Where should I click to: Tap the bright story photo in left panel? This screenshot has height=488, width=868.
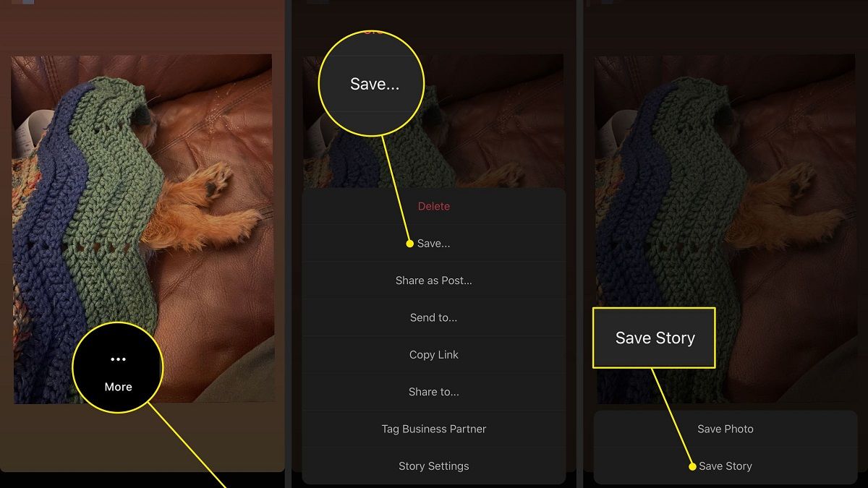tap(142, 228)
